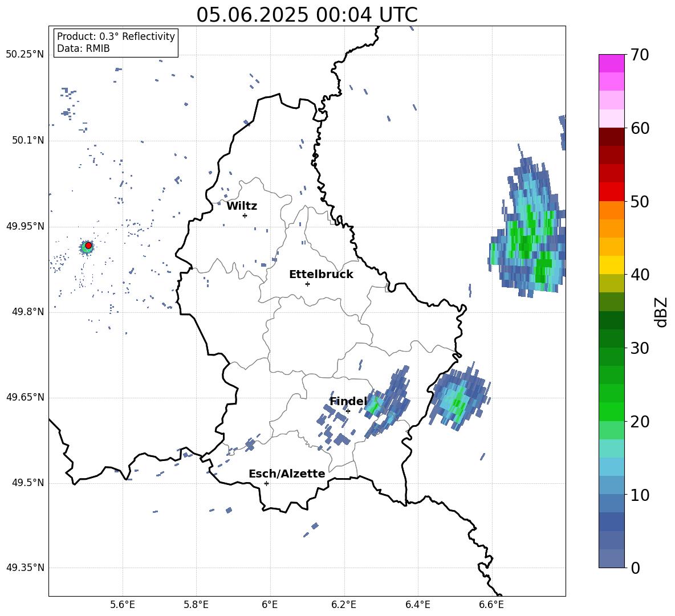Click the 49.8°N latitude label
This screenshot has width=675, height=616.
(x=27, y=312)
